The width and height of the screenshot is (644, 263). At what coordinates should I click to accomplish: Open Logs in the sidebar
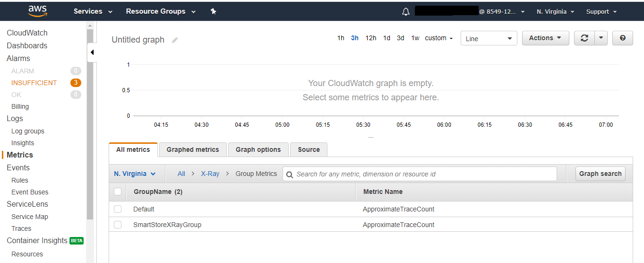point(15,118)
